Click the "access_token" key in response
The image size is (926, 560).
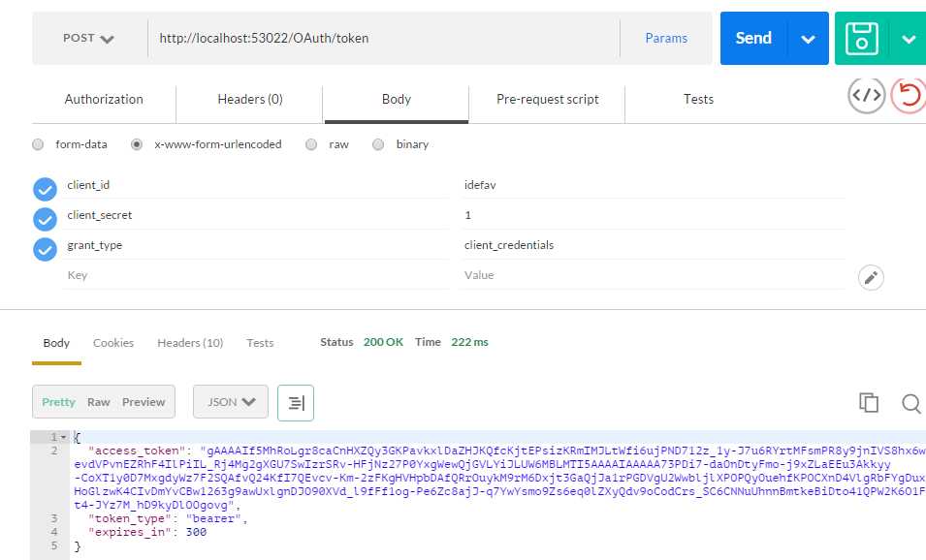[x=137, y=451]
